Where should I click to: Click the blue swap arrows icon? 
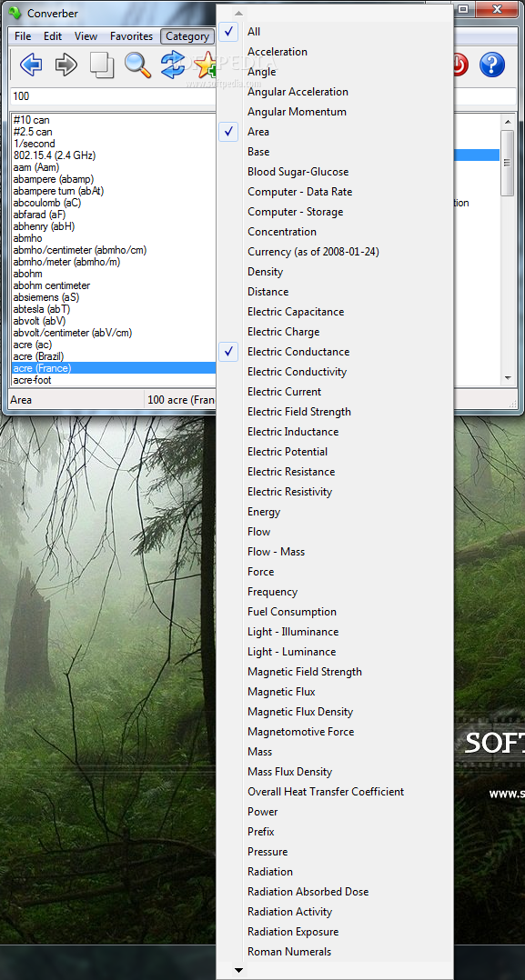click(173, 65)
